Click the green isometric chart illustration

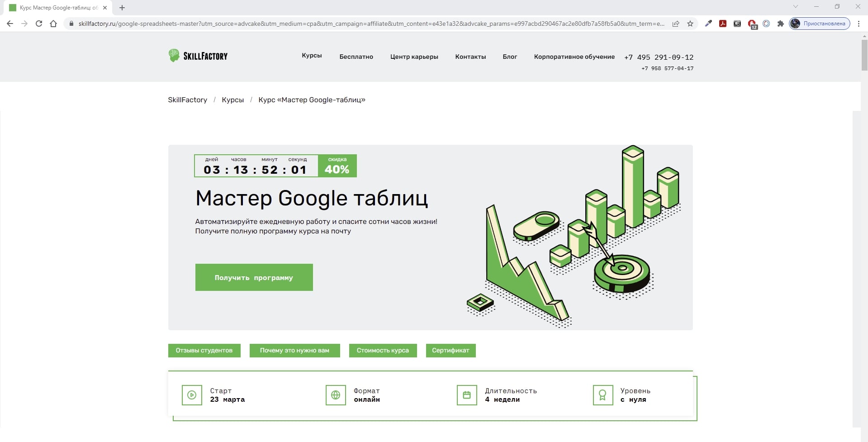point(574,237)
